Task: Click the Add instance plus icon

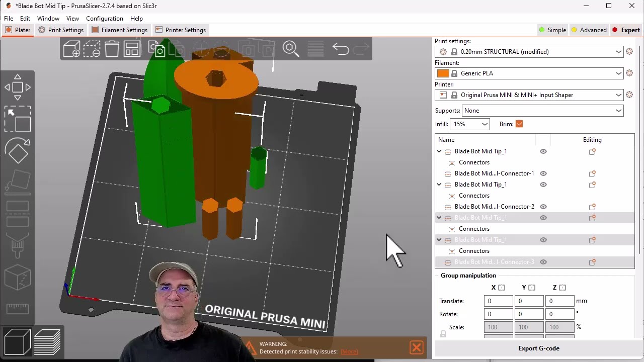Action: pyautogui.click(x=201, y=49)
